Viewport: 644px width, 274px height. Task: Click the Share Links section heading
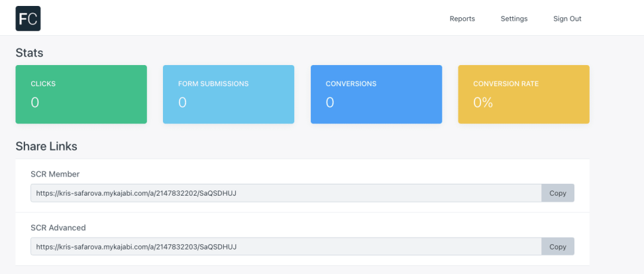[46, 146]
